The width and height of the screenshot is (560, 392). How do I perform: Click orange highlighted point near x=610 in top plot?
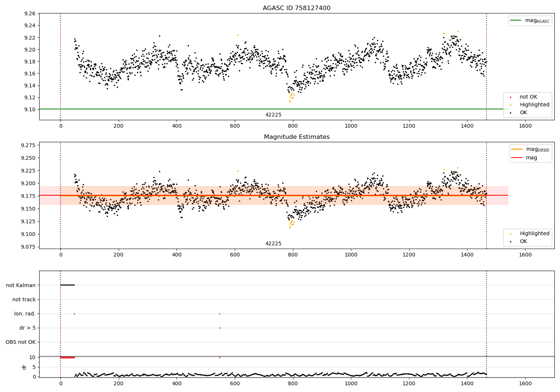[238, 35]
